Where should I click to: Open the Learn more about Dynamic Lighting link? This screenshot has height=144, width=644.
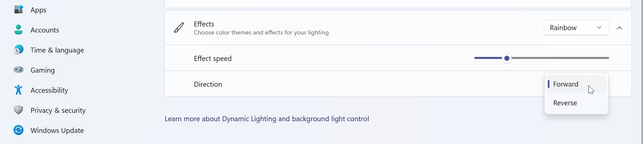coord(267,119)
